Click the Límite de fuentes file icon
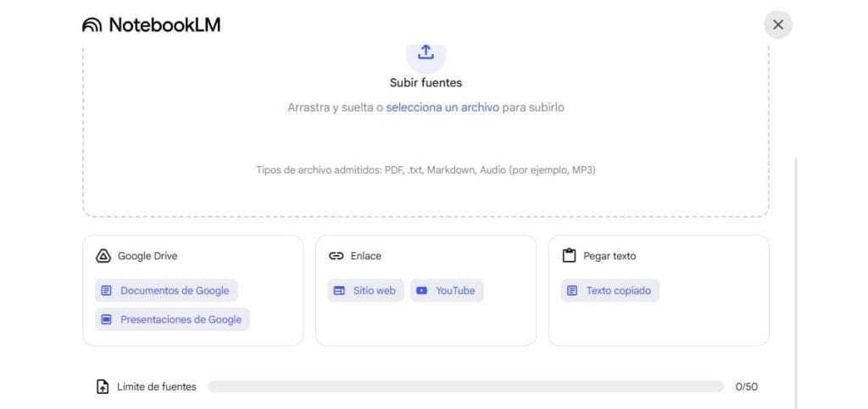This screenshot has width=868, height=409. coord(103,387)
